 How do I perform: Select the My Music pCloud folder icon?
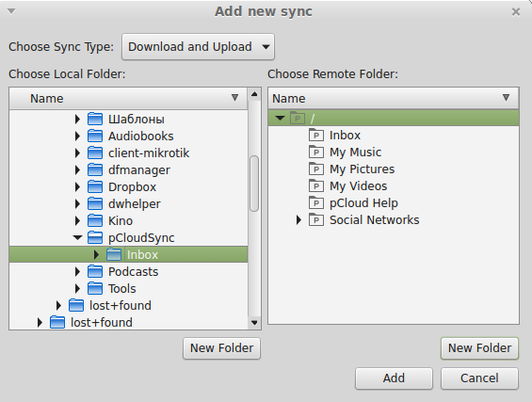coord(316,152)
